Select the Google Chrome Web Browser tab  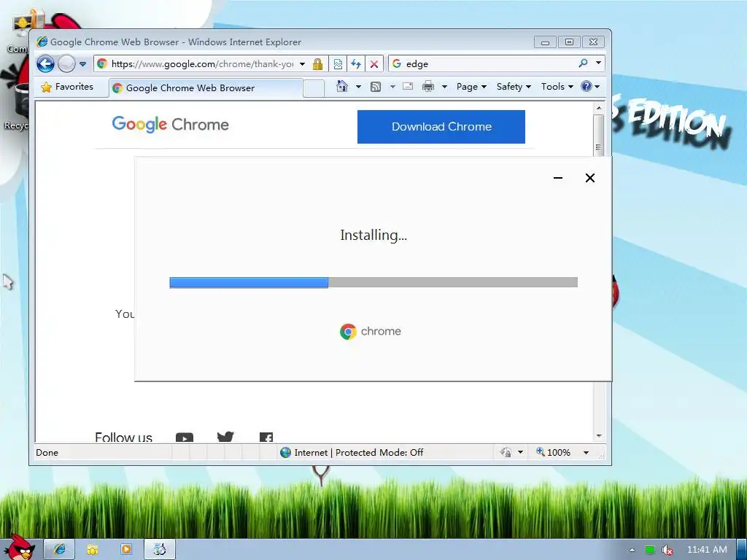pos(206,87)
